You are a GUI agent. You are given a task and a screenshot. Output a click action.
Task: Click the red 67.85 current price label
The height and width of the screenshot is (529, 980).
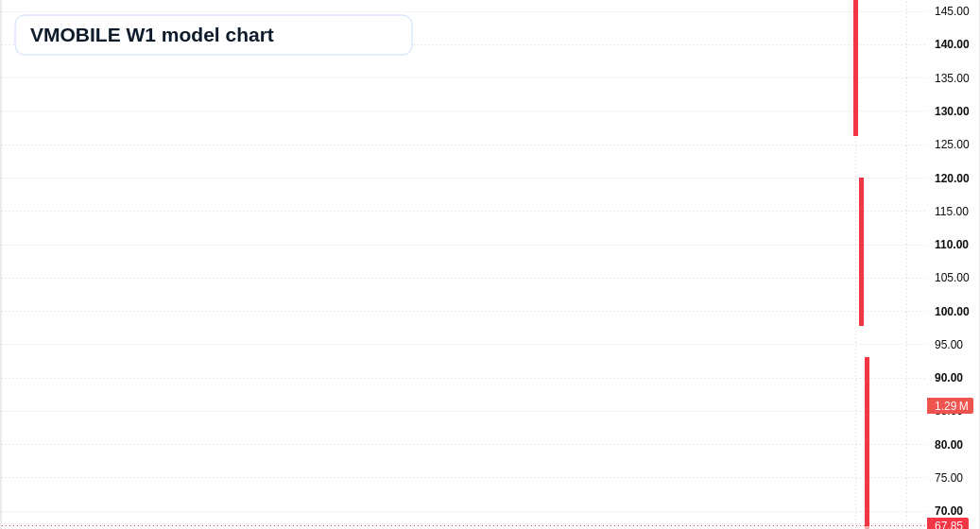point(948,524)
